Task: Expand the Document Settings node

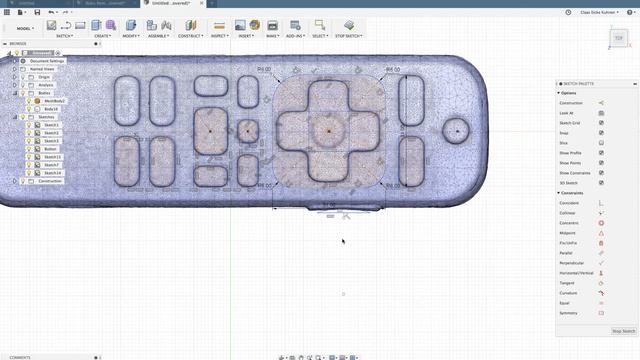Action: click(15, 61)
